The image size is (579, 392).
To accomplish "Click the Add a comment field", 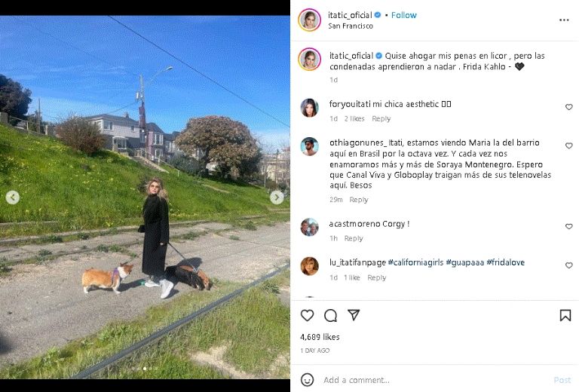I will tap(436, 380).
